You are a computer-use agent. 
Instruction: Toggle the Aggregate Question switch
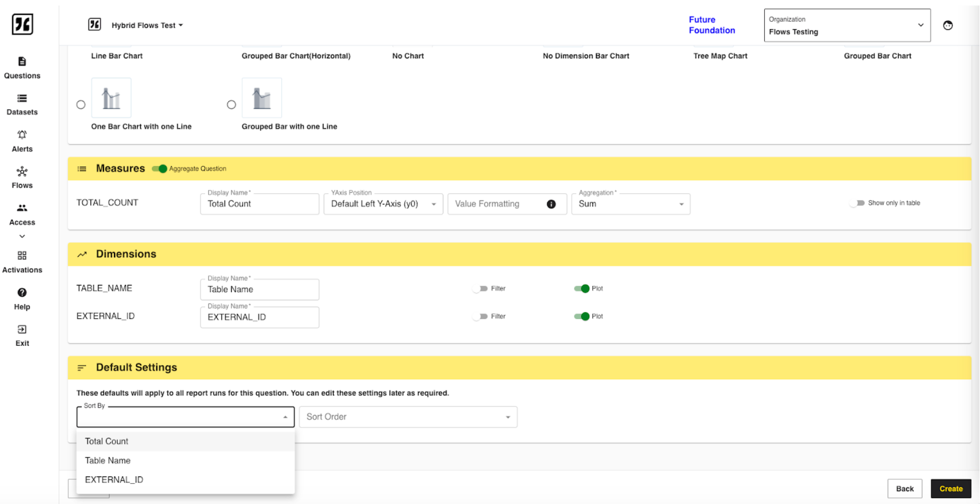click(x=159, y=169)
